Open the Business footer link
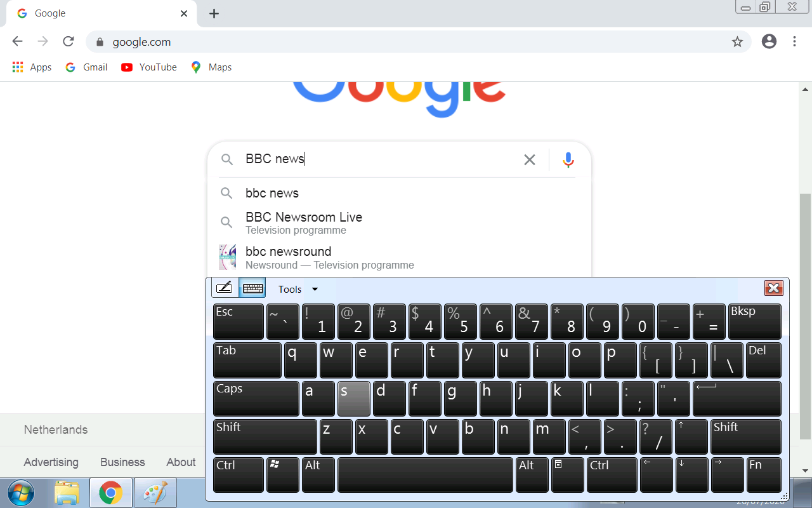 [x=122, y=462]
